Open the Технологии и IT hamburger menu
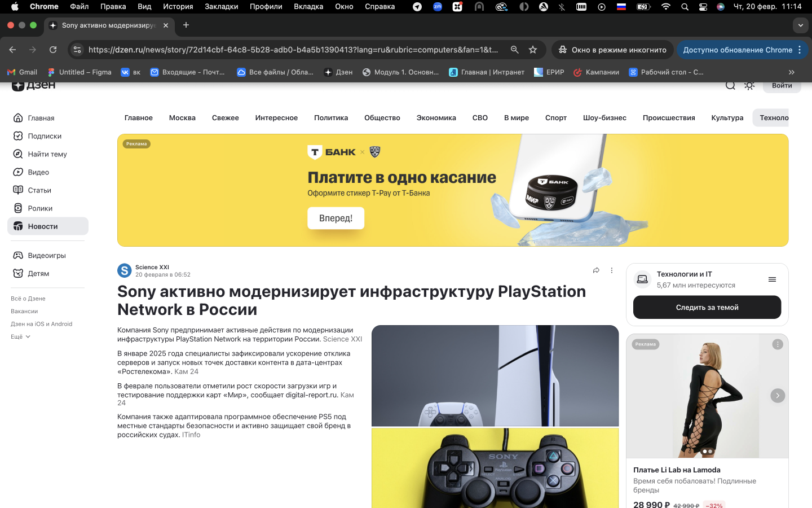The height and width of the screenshot is (508, 812). [772, 279]
